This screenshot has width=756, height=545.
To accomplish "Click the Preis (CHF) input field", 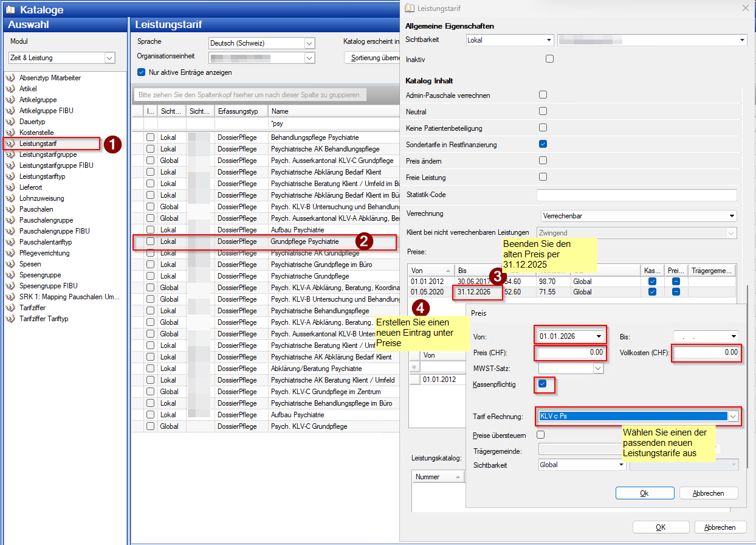I will pos(571,352).
